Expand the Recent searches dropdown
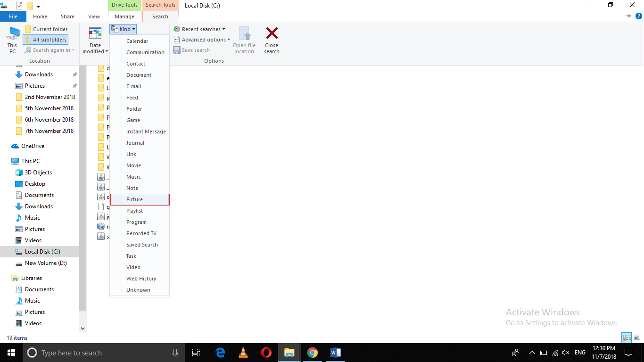 [199, 29]
